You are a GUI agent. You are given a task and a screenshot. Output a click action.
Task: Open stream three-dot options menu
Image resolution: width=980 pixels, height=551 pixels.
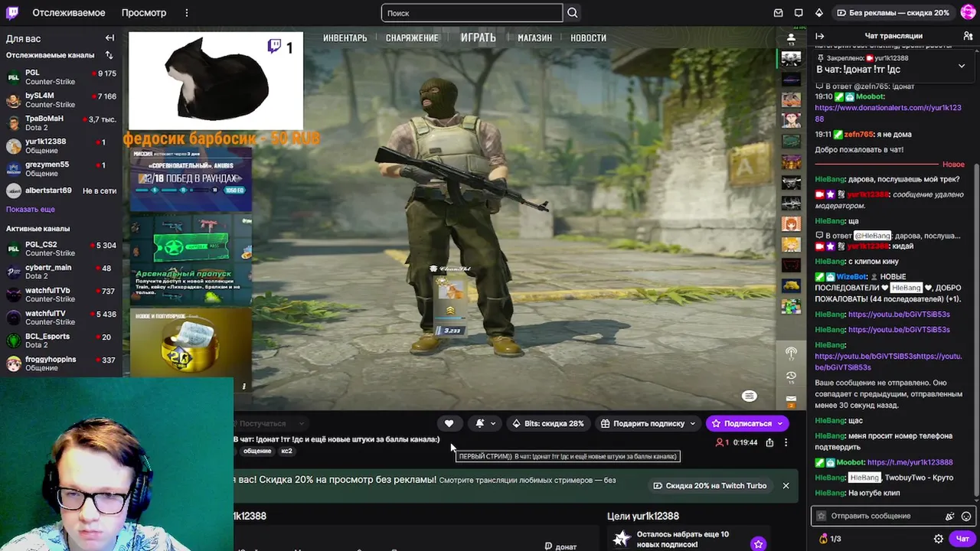click(x=786, y=442)
